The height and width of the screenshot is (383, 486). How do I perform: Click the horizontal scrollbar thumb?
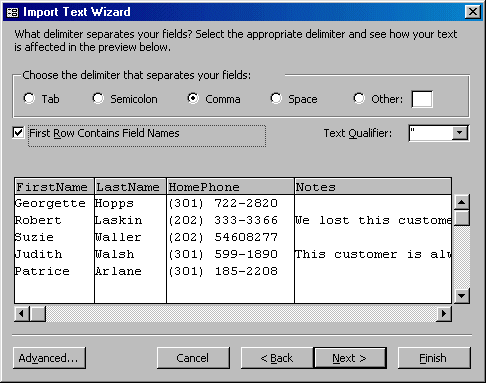tap(38, 314)
